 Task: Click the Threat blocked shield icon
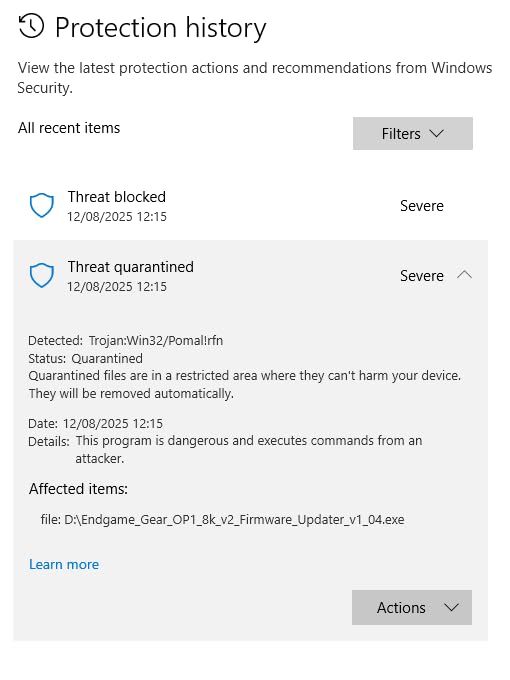pos(42,206)
